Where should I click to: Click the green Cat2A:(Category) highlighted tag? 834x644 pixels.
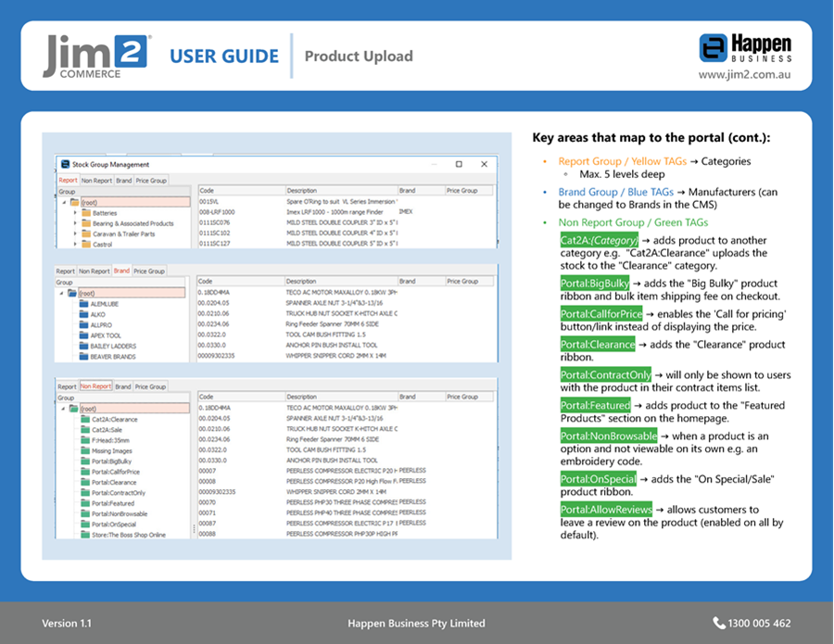coord(599,240)
